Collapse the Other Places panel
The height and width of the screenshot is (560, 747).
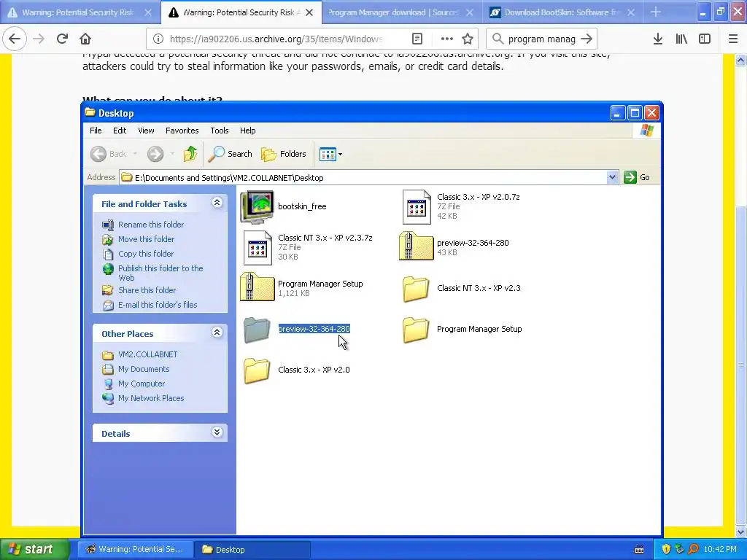(x=217, y=332)
